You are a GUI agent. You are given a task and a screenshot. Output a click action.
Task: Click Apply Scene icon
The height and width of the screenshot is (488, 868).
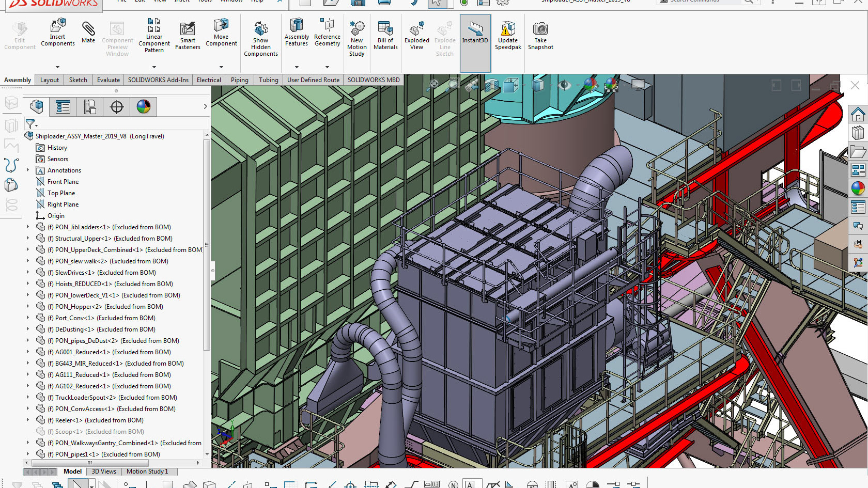point(611,85)
